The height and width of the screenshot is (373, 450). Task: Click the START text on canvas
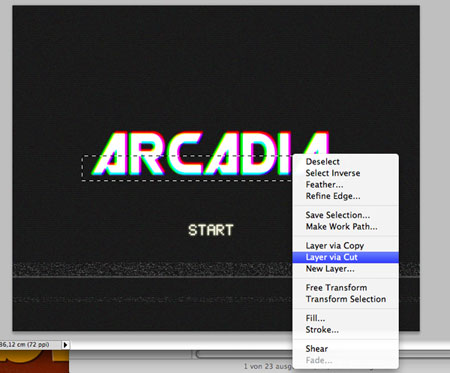point(211,230)
